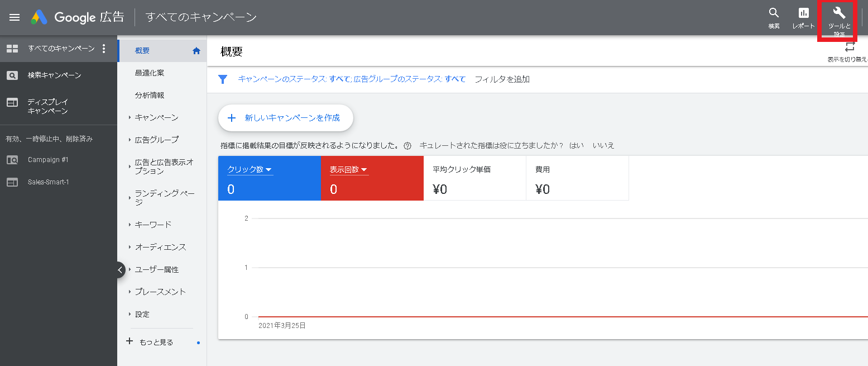Viewport: 868px width, 366px height.
Task: Click the 検索キャンペーン magnifier icon
Action: (x=12, y=75)
